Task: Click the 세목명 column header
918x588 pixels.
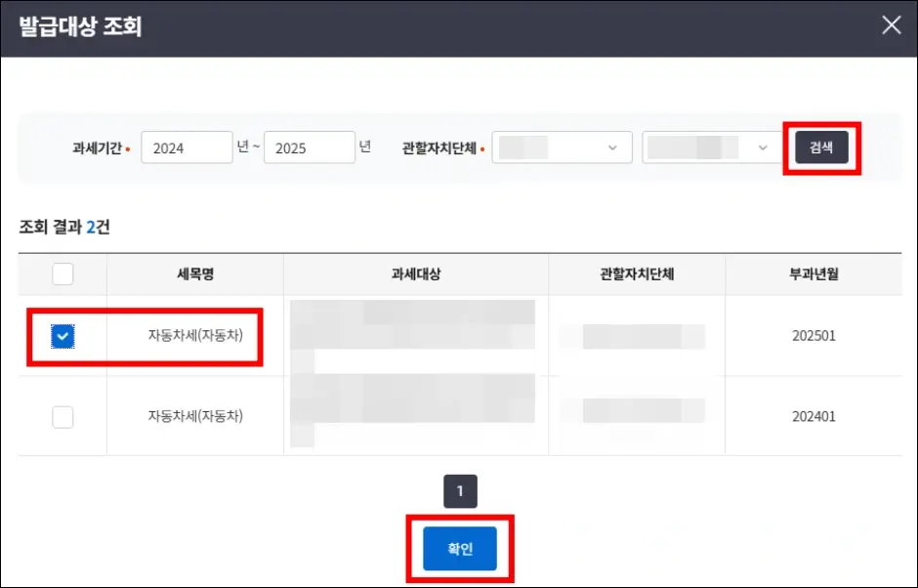Action: click(x=195, y=273)
